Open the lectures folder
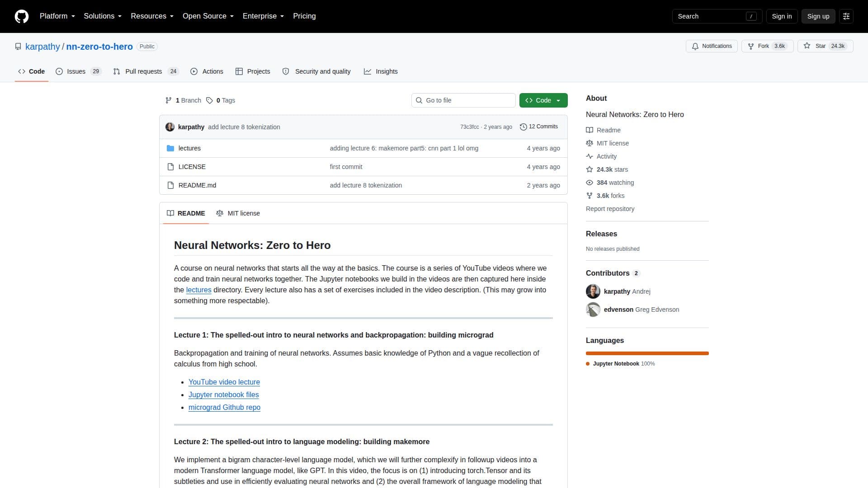This screenshot has width=868, height=488. 189,148
